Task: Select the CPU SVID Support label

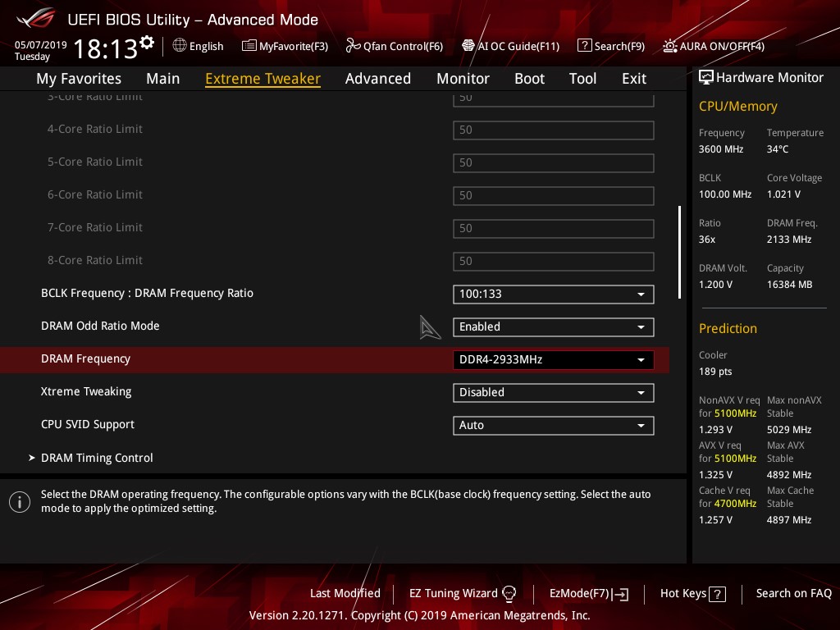Action: pos(87,424)
